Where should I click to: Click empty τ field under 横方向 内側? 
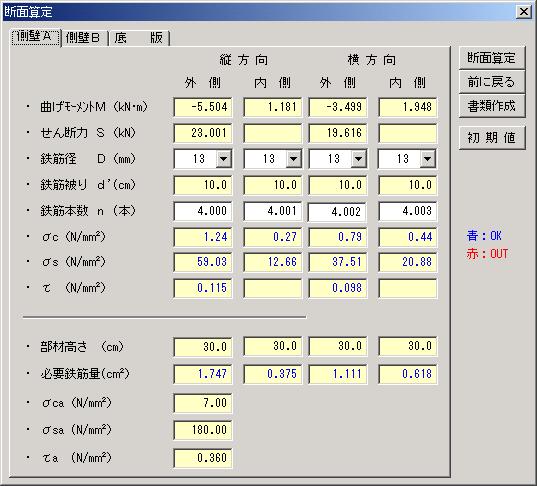pyautogui.click(x=408, y=288)
